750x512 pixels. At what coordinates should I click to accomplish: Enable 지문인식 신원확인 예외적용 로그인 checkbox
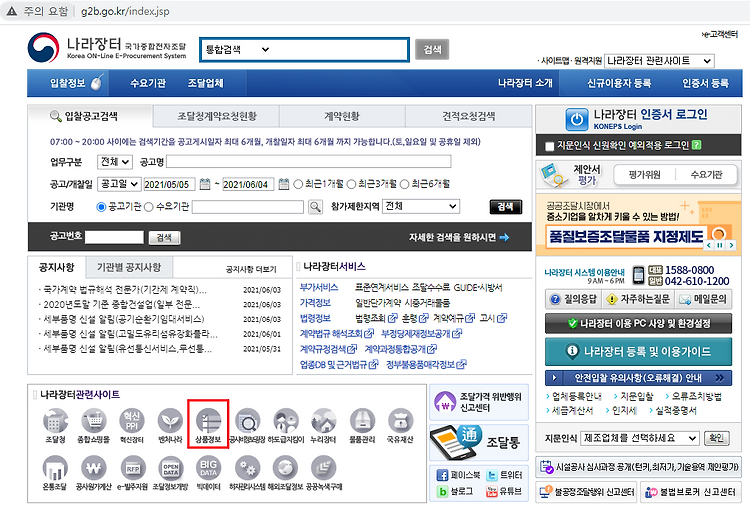point(550,146)
